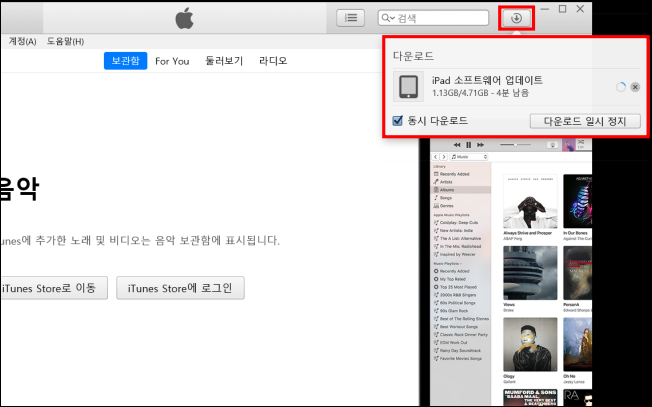The width and height of the screenshot is (652, 407).
Task: Click now-playing album art in preview window
Action: click(568, 145)
